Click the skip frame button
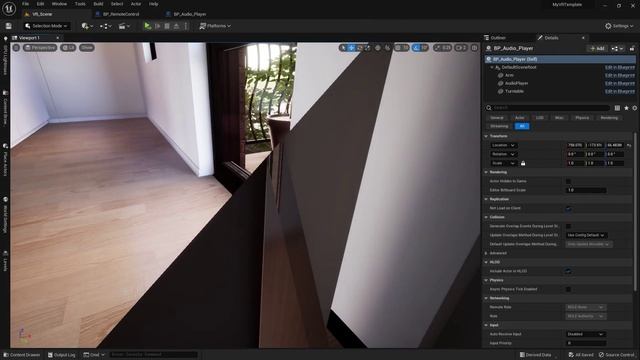Viewport: 640px width, 360px height. pos(158,26)
